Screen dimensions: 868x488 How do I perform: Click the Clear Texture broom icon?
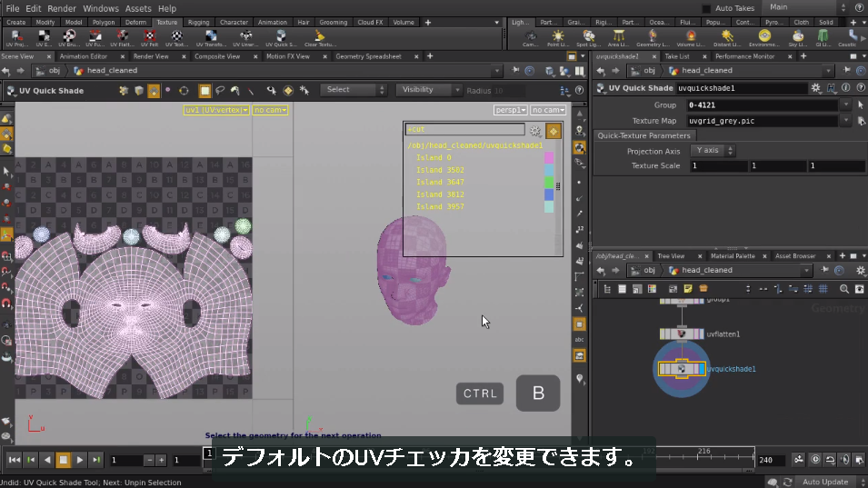pos(319,37)
